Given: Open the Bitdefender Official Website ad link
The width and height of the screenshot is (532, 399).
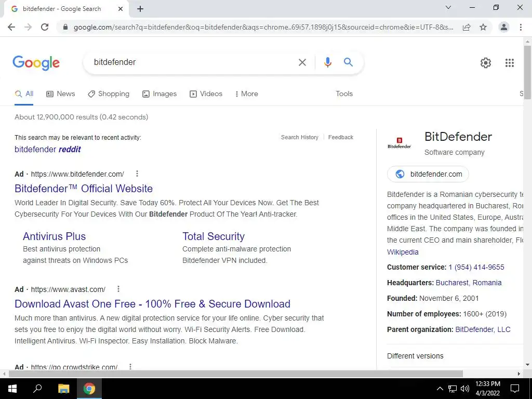Looking at the screenshot, I should pos(84,189).
